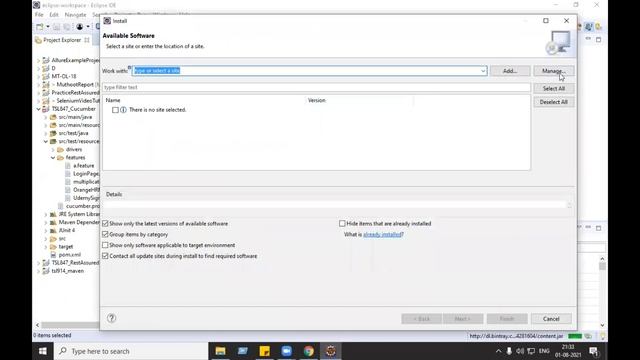Screen dimensions: 640x360
Task: Open the 'Work with' site dropdown arrow
Action: [x=483, y=71]
